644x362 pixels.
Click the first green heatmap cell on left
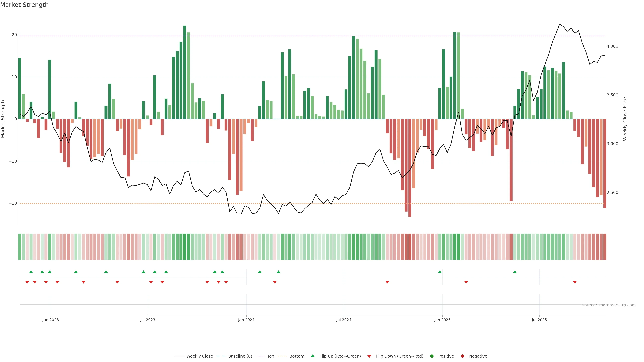click(20, 247)
